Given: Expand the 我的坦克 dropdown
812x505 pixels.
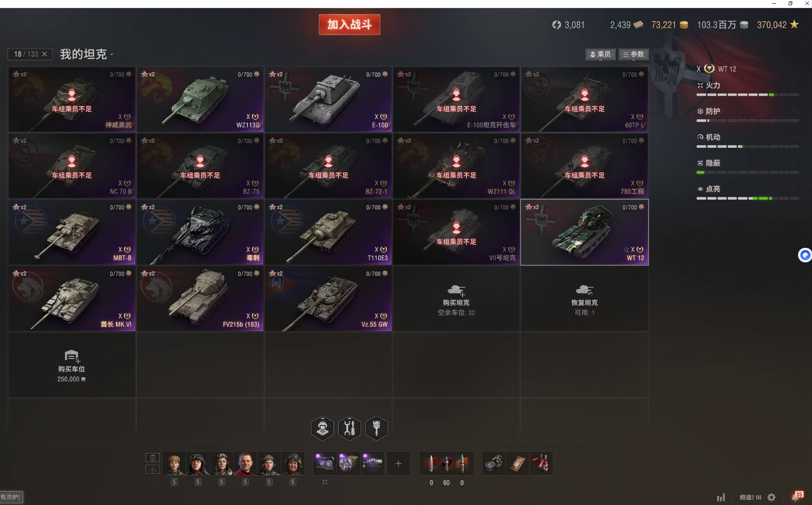Looking at the screenshot, I should tap(86, 54).
